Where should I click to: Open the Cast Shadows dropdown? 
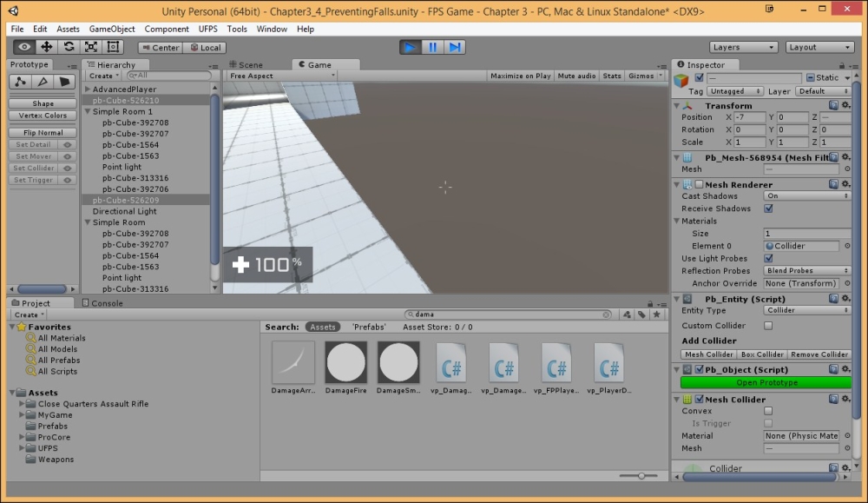[806, 195]
